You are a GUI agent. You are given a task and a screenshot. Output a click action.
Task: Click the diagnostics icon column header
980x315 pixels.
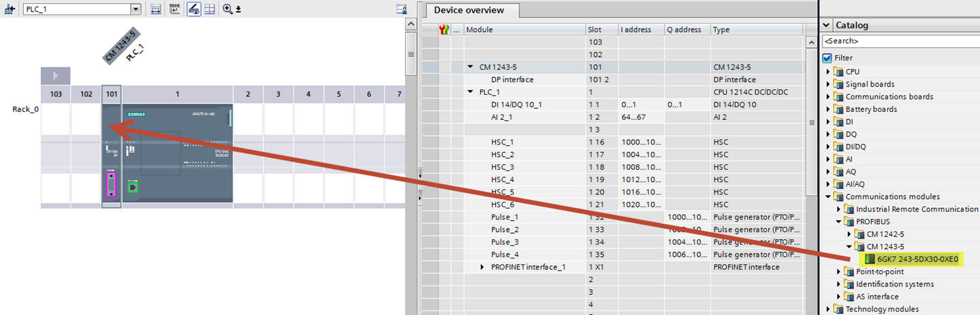point(445,29)
